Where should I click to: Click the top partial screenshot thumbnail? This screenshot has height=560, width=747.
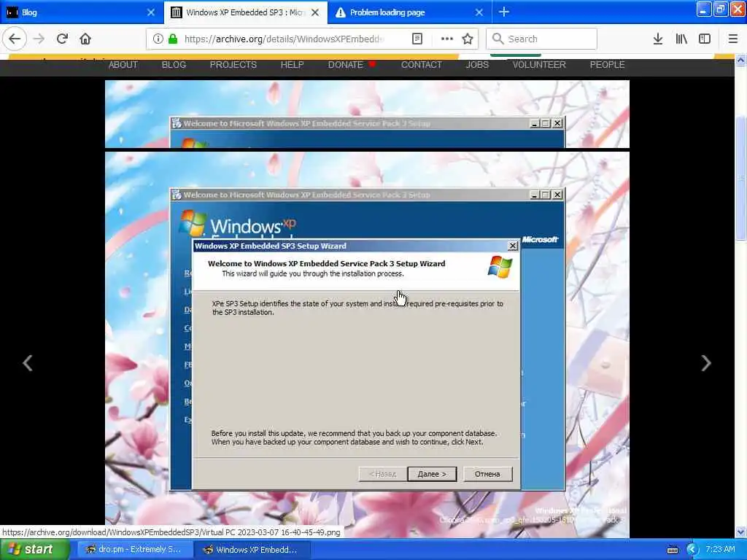(367, 114)
